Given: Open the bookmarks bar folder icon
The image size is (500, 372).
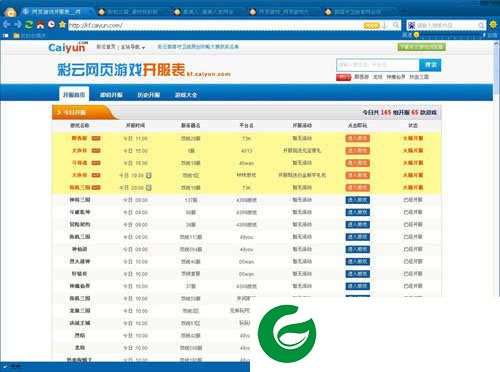Looking at the screenshot, I should pos(16,36).
